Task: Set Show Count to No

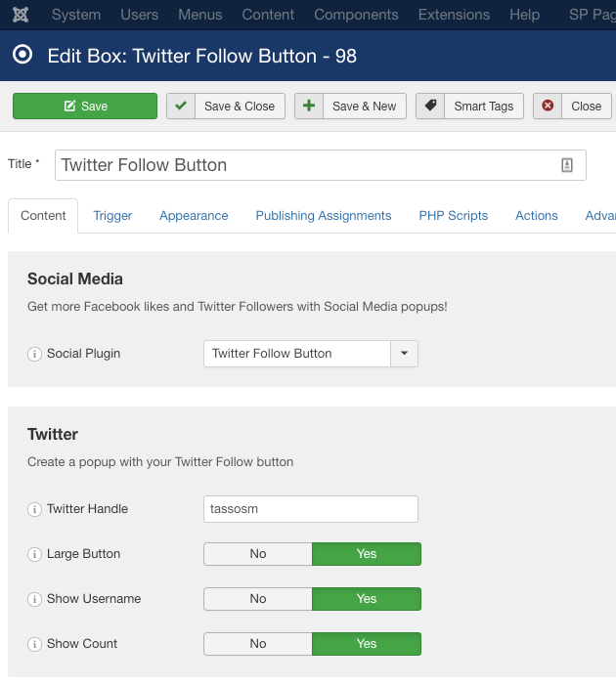Action: [x=258, y=644]
